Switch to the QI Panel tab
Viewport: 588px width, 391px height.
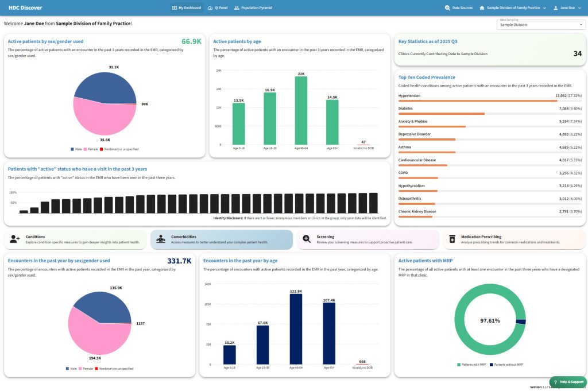(218, 8)
